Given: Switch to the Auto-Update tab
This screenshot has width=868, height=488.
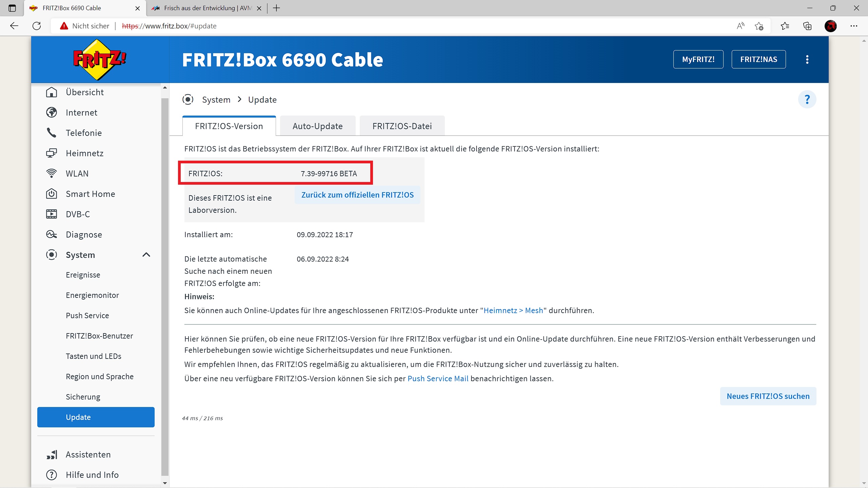Looking at the screenshot, I should [317, 126].
